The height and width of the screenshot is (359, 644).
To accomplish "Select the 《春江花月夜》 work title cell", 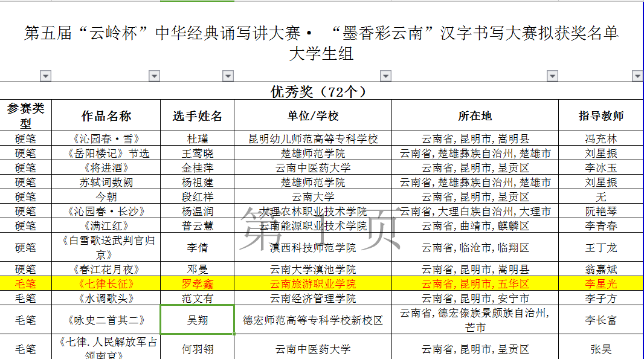I will click(x=106, y=269).
